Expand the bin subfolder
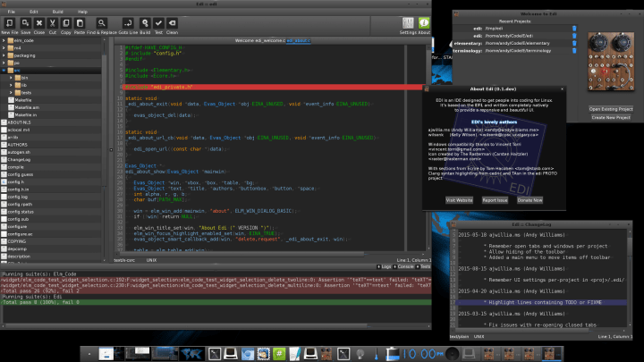The image size is (644, 362). pos(11,78)
